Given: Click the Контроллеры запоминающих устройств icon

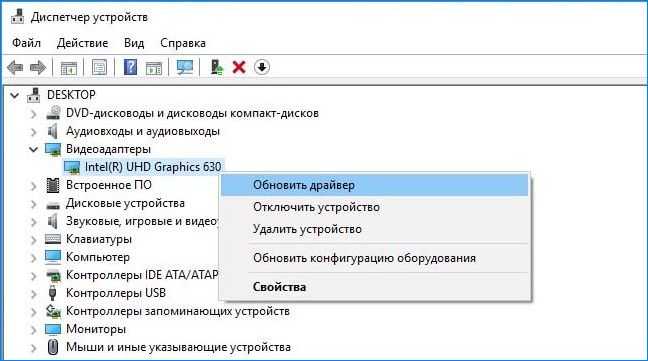Looking at the screenshot, I should point(53,311).
